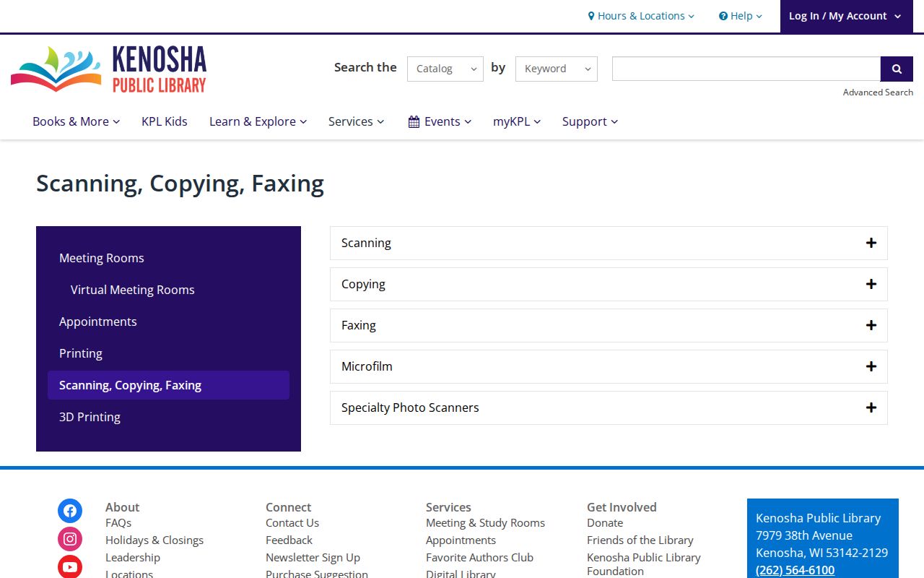924x578 pixels.
Task: Expand the Microfilm accordion section
Action: tap(609, 366)
